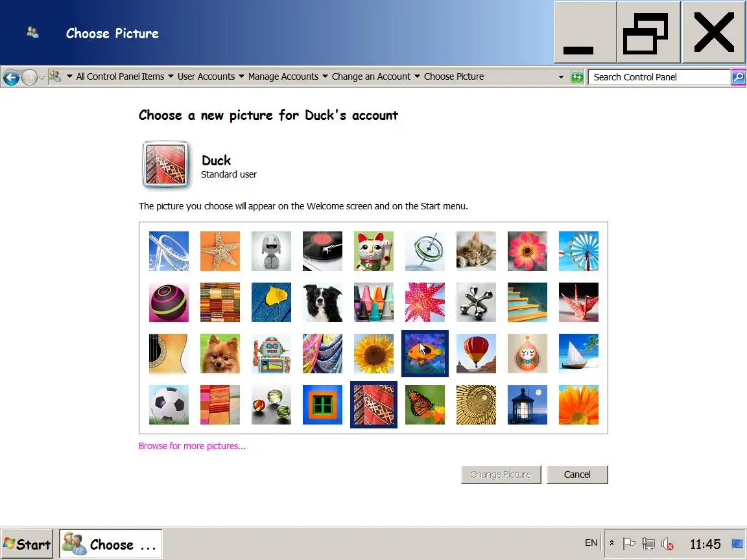This screenshot has width=747, height=560.
Task: Open the address bar history dropdown
Action: 561,77
